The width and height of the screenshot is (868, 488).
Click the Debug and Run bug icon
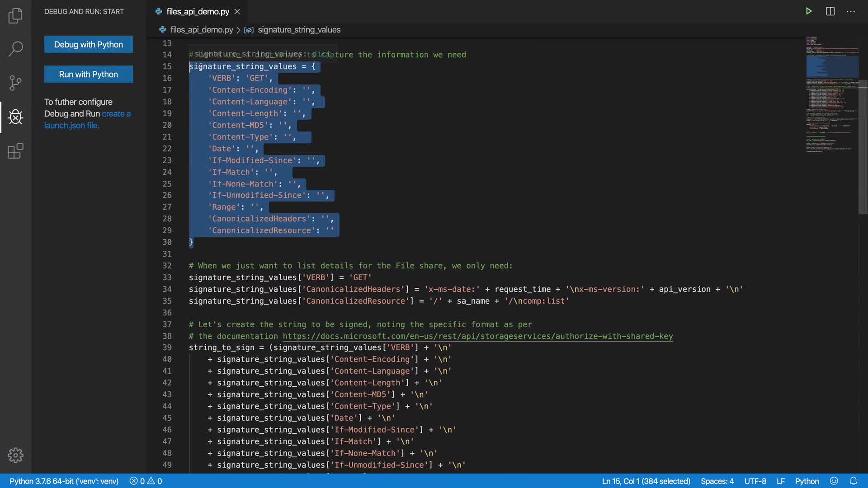pyautogui.click(x=15, y=117)
